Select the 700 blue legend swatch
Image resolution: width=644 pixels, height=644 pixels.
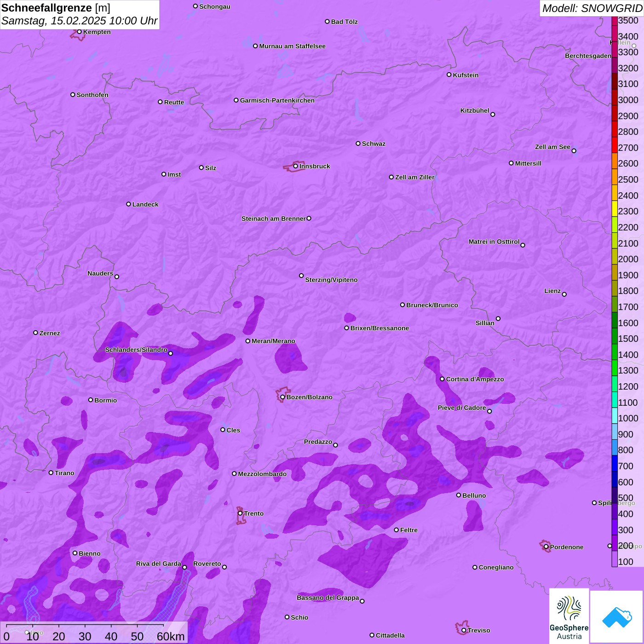(615, 463)
